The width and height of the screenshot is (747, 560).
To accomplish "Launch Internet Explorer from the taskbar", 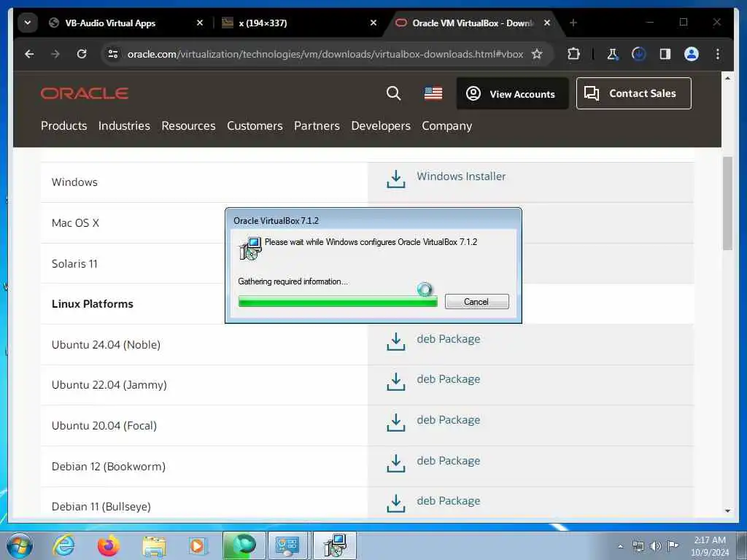I will coord(64,545).
